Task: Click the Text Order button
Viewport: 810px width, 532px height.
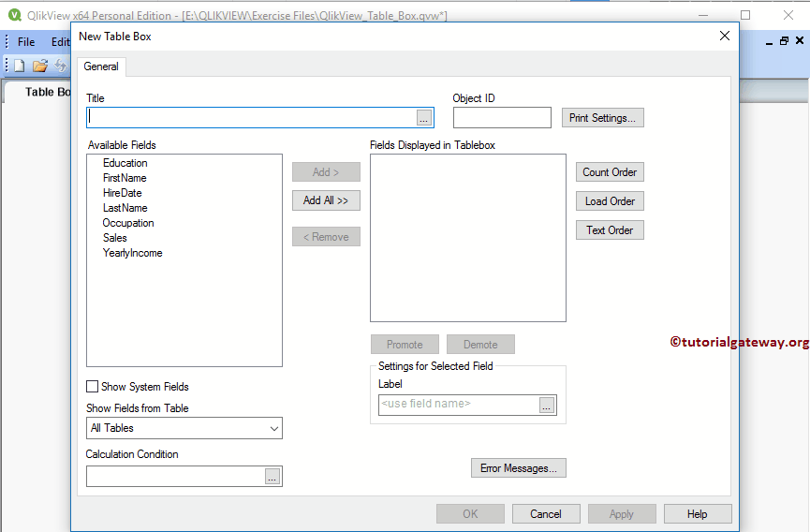Action: (x=610, y=229)
